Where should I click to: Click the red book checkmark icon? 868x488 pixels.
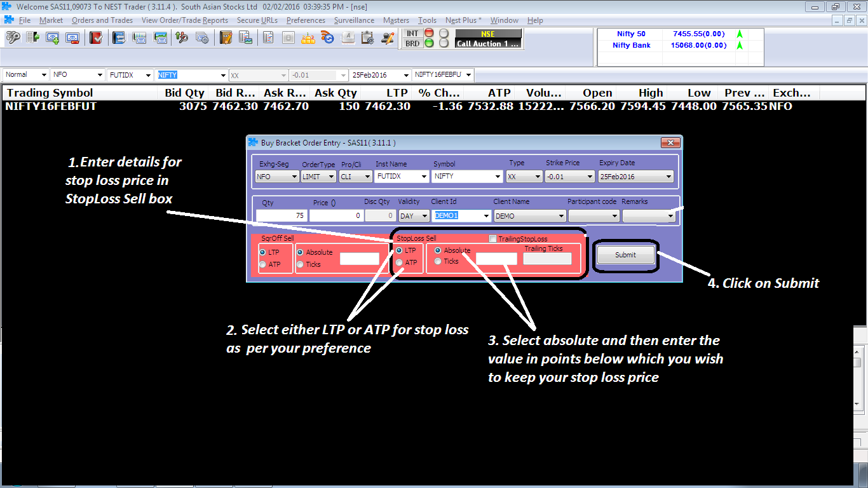[x=96, y=38]
